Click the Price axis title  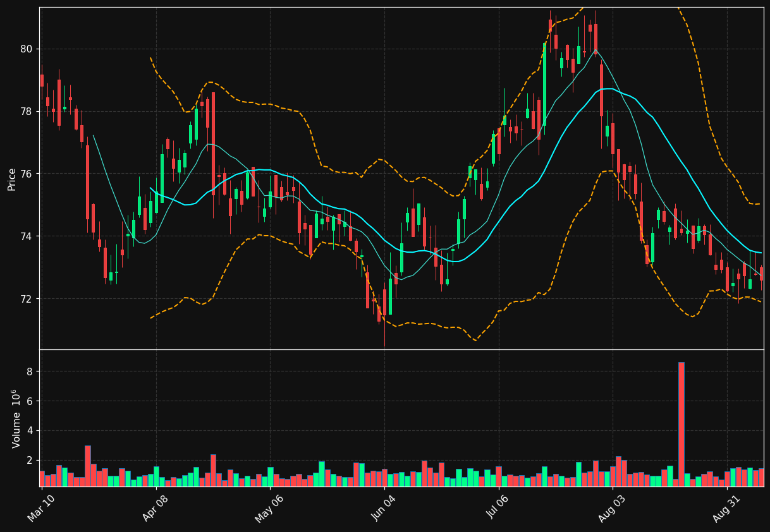click(12, 179)
